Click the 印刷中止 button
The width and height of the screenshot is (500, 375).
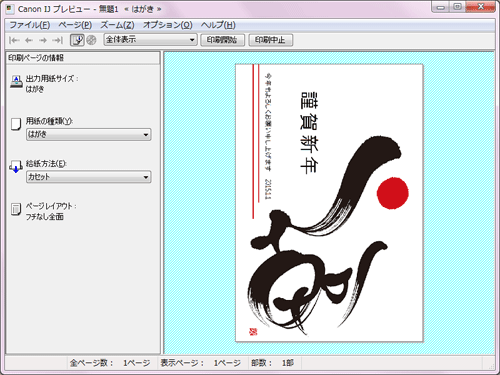click(270, 40)
